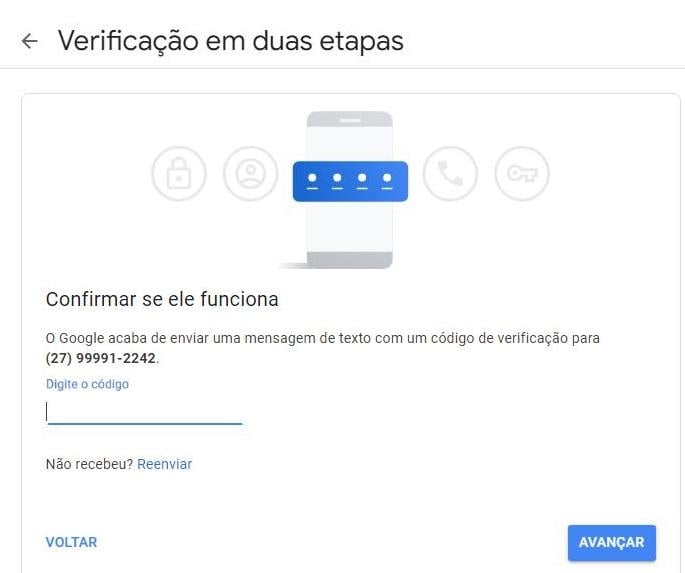Screen dimensions: 685x573
Task: Click the phone illustration's top speaker bar
Action: (x=350, y=121)
